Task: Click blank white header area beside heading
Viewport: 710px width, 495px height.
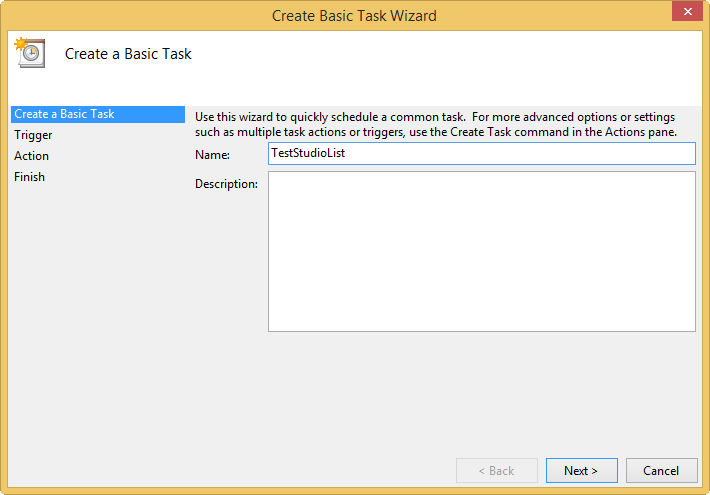Action: (x=444, y=59)
